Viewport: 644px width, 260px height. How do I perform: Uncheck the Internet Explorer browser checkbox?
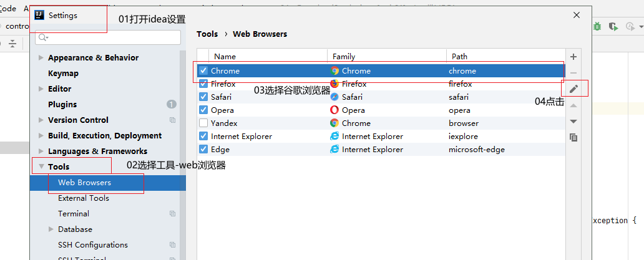(x=203, y=136)
